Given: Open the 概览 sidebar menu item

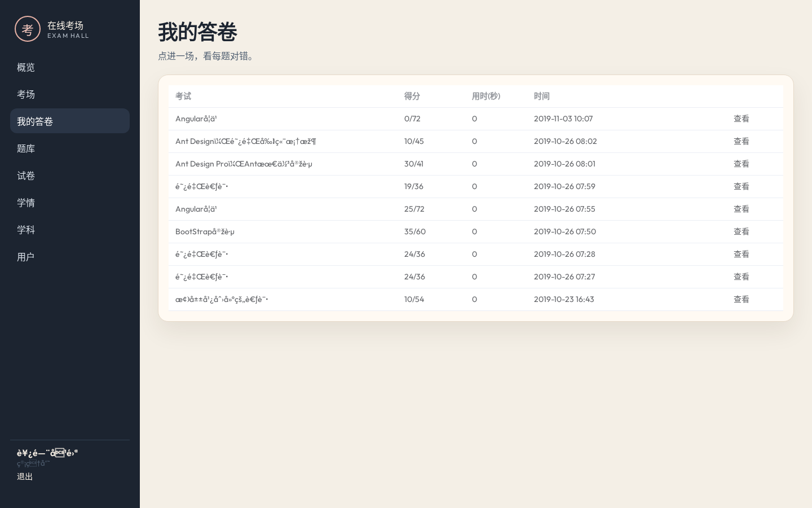Looking at the screenshot, I should point(70,67).
